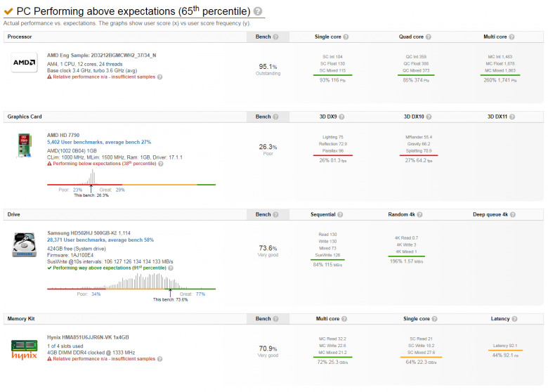Click drive score distribution histogram
This screenshot has height=392, width=548.
(131, 281)
